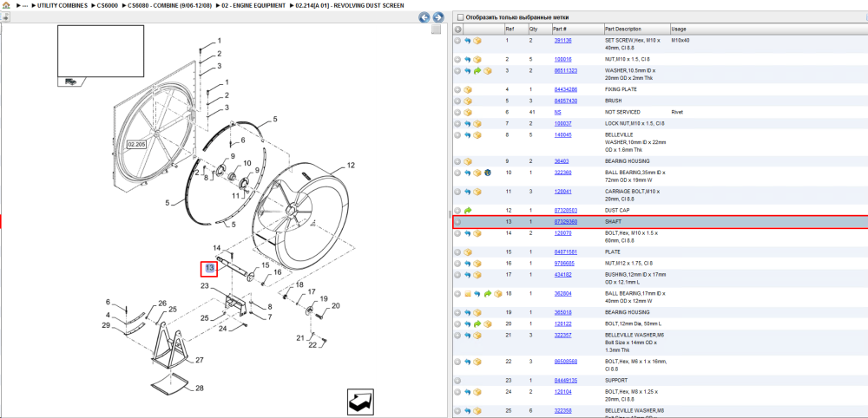Click the box icon in NOT SERVICED row

(x=467, y=112)
